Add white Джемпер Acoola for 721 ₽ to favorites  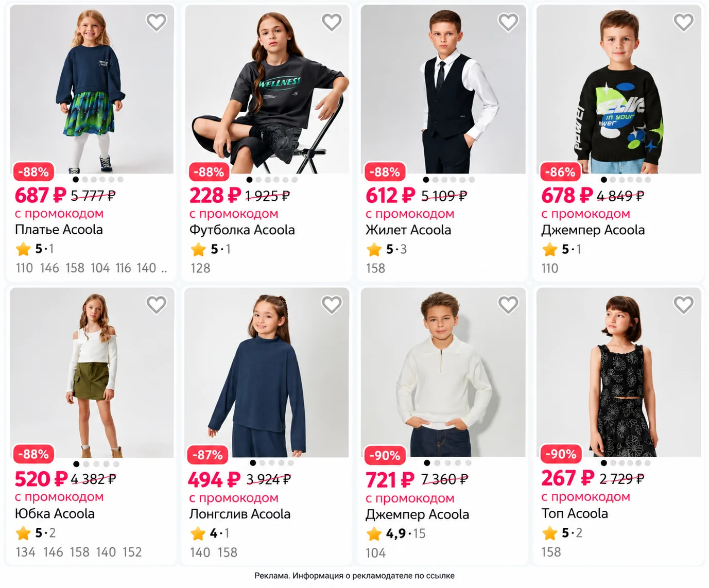click(508, 305)
